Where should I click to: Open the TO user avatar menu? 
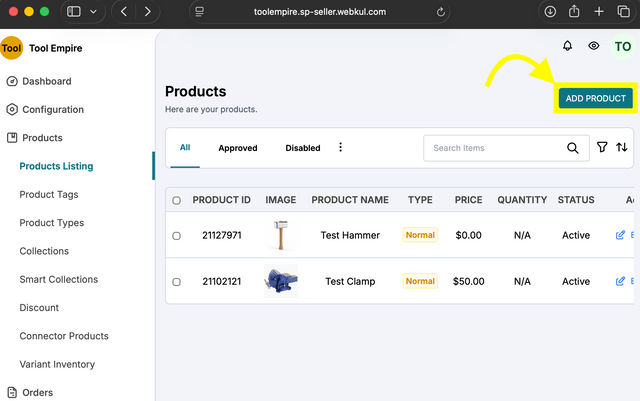623,47
